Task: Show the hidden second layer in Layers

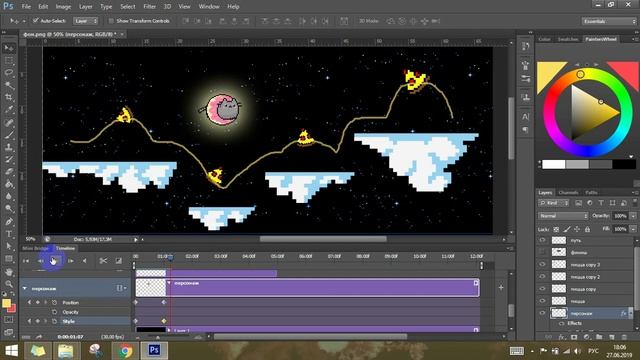Action: pos(542,252)
